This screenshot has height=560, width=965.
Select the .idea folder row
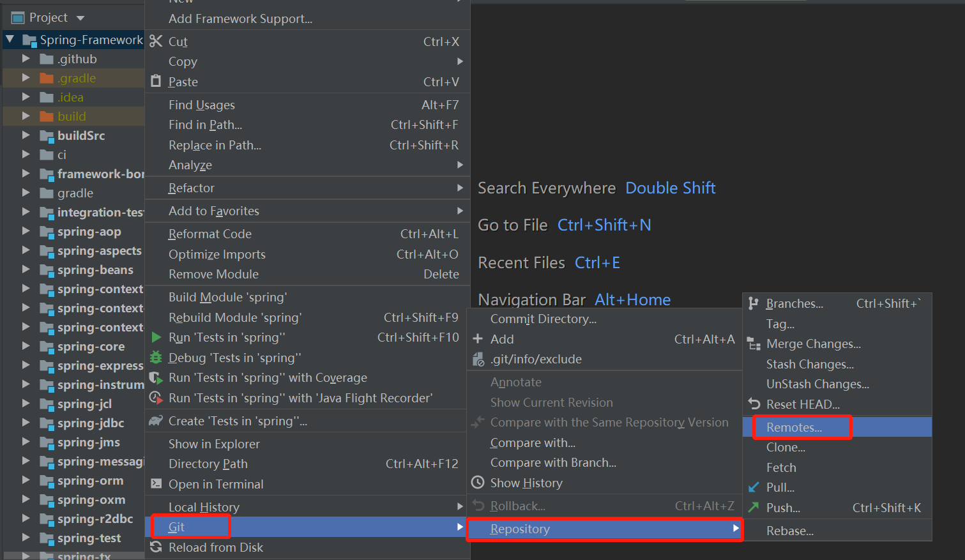(73, 97)
